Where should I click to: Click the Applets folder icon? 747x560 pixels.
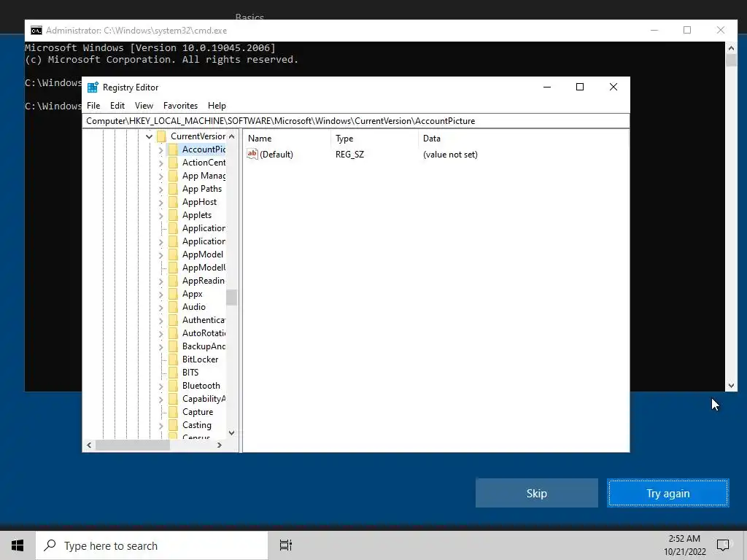coord(174,215)
